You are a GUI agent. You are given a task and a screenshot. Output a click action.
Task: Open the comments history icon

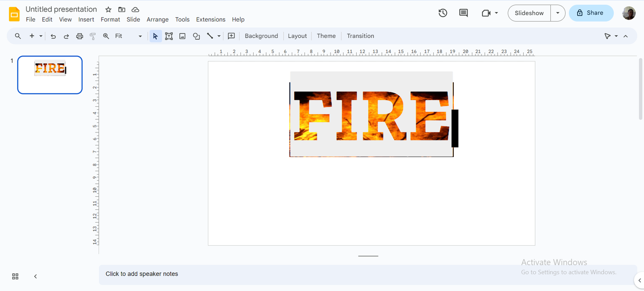[464, 13]
